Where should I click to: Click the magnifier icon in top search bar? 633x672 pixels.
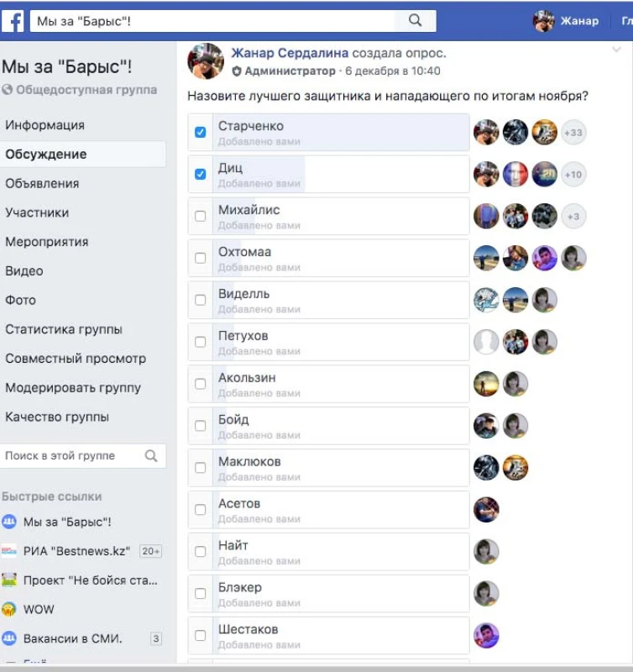point(415,20)
